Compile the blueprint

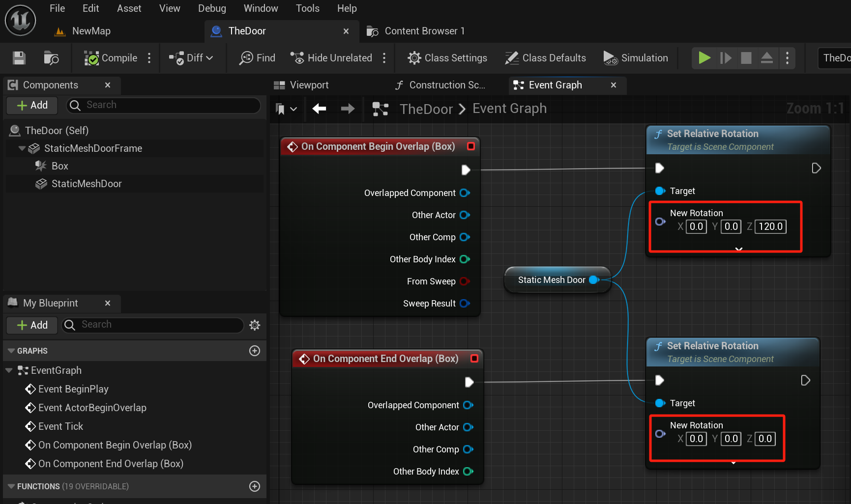pos(111,58)
